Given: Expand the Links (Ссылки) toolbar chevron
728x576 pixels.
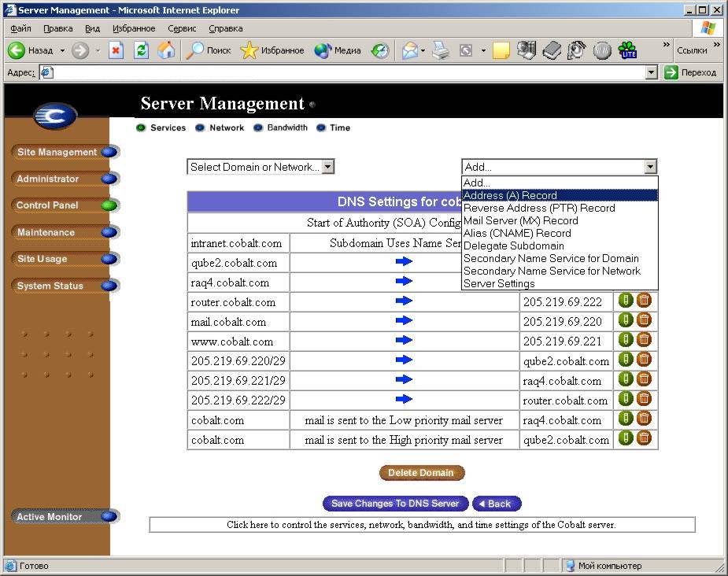Looking at the screenshot, I should (716, 45).
